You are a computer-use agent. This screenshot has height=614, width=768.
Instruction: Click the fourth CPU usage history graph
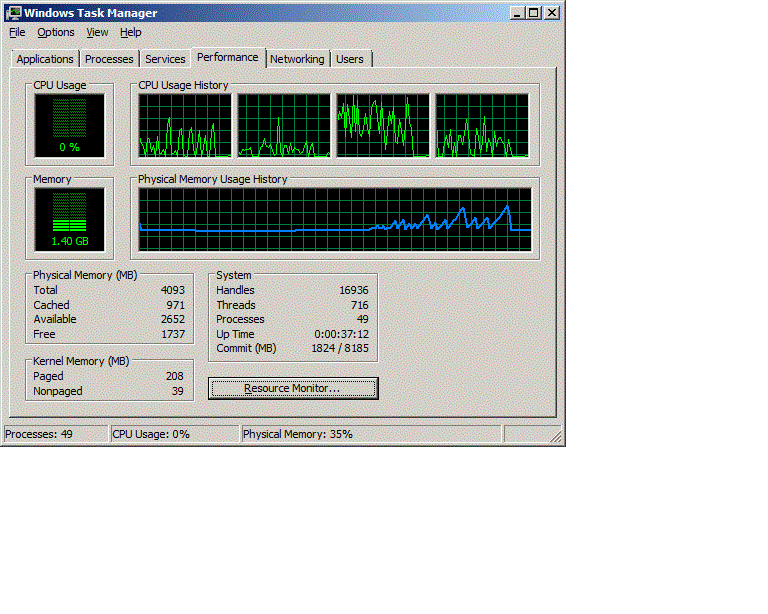[x=482, y=126]
